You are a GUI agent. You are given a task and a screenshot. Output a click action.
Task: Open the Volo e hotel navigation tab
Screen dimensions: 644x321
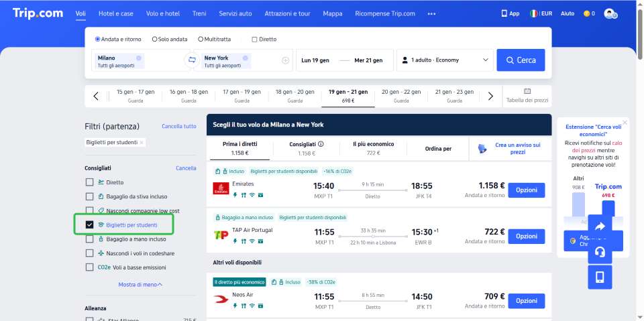coord(162,13)
